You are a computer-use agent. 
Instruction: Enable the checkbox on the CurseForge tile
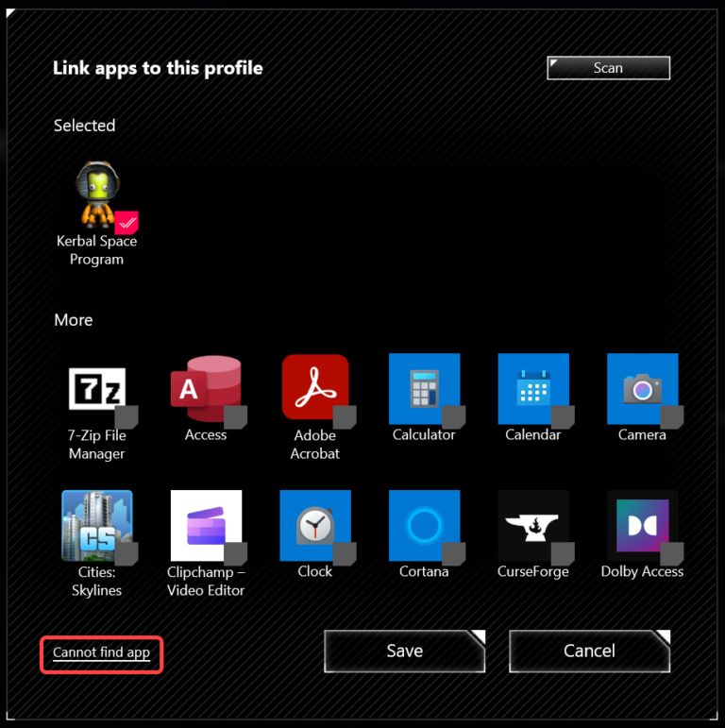(563, 553)
